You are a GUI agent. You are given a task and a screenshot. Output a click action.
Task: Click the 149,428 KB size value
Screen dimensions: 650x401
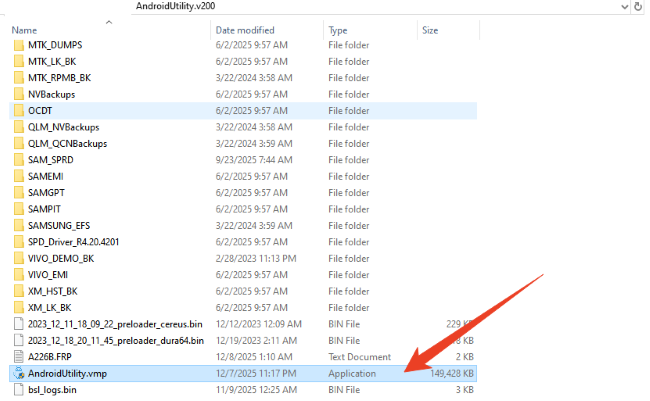pyautogui.click(x=452, y=373)
